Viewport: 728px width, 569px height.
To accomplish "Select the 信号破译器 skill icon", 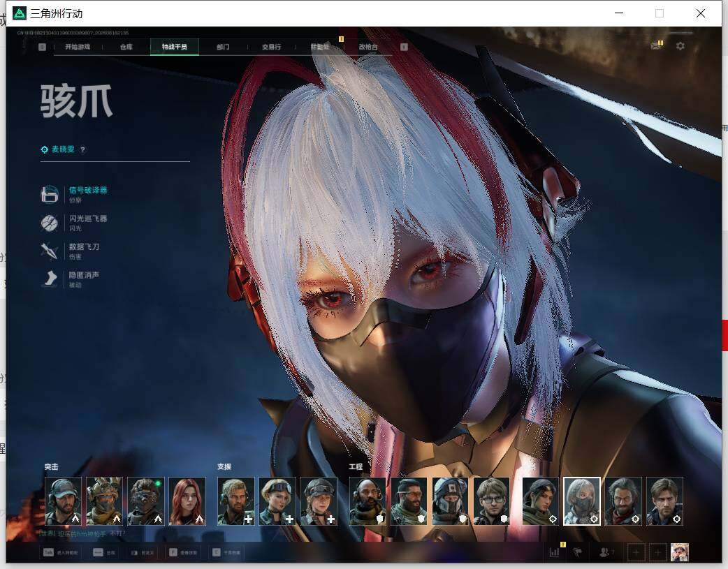I will pyautogui.click(x=49, y=195).
